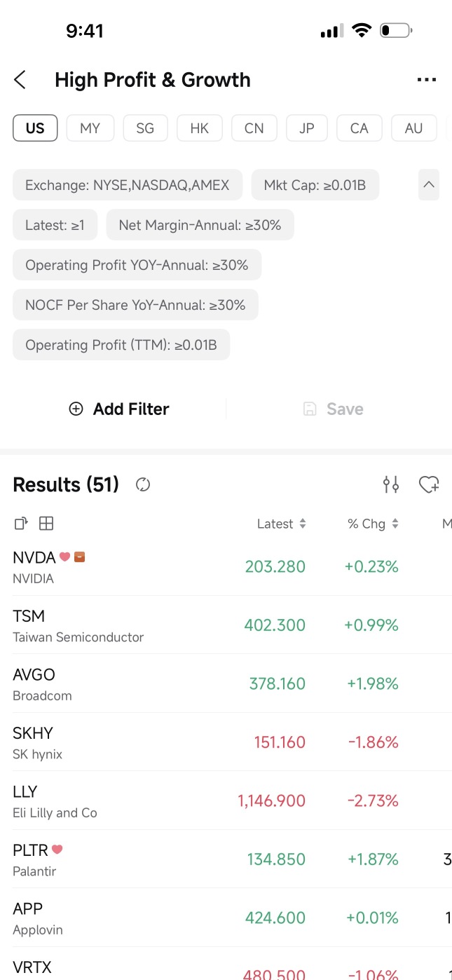452x980 pixels.
Task: Open the NVDA NVIDIA stock row
Action: [x=226, y=566]
